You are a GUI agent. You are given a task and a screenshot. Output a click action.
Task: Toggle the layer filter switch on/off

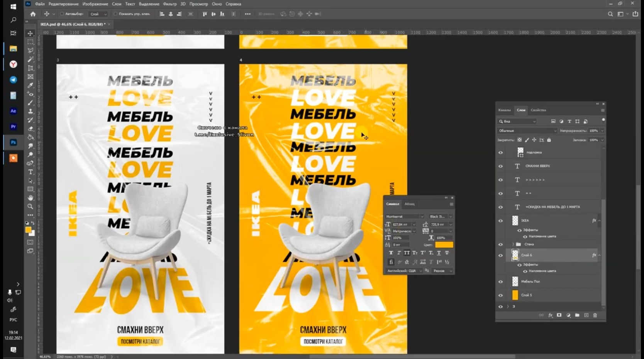pyautogui.click(x=603, y=120)
